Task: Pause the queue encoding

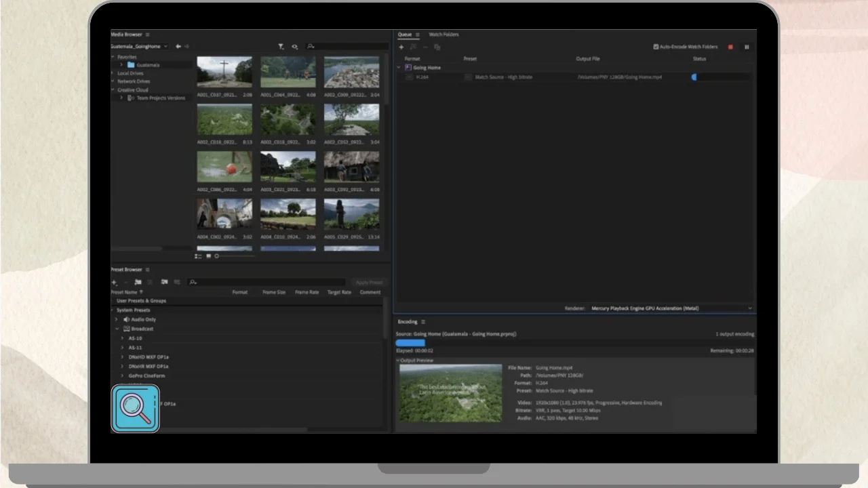Action: point(747,47)
